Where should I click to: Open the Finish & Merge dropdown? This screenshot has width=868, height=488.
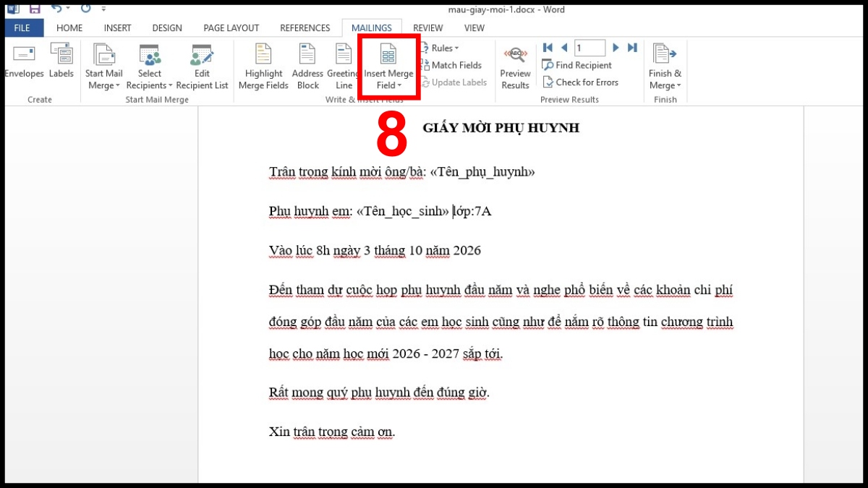pos(665,67)
